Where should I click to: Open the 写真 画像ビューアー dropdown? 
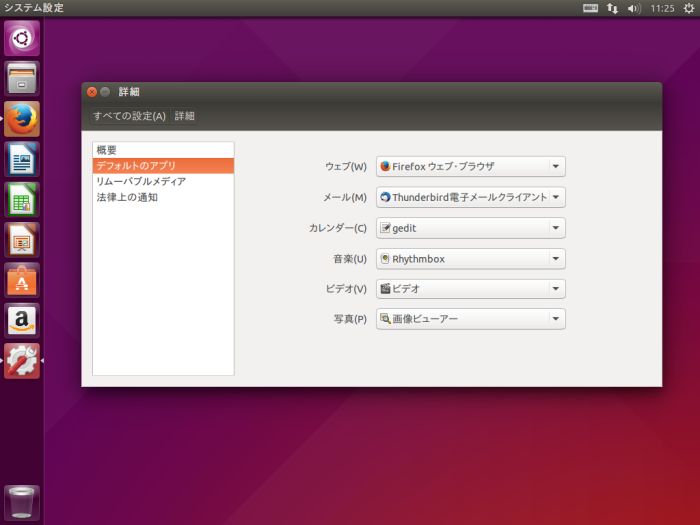click(x=471, y=319)
